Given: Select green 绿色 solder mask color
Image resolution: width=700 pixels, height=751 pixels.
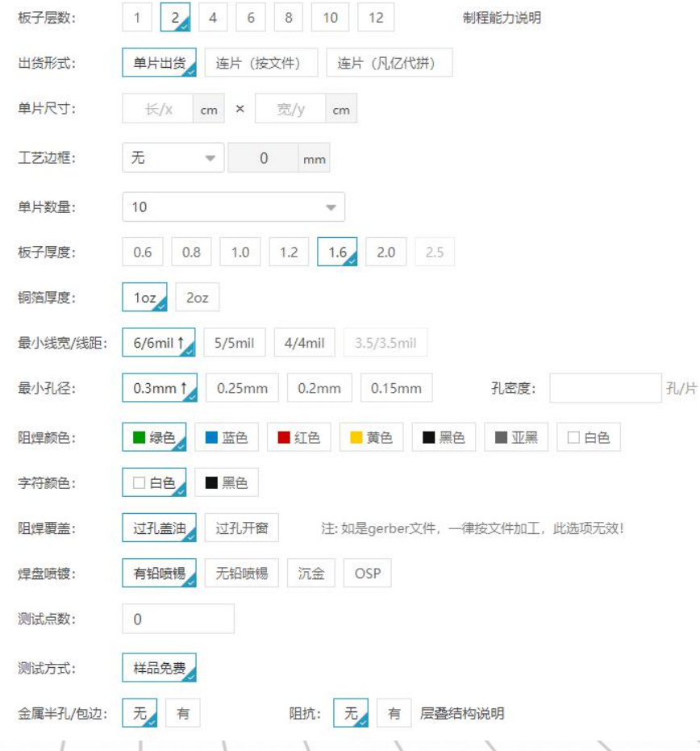Looking at the screenshot, I should [154, 437].
